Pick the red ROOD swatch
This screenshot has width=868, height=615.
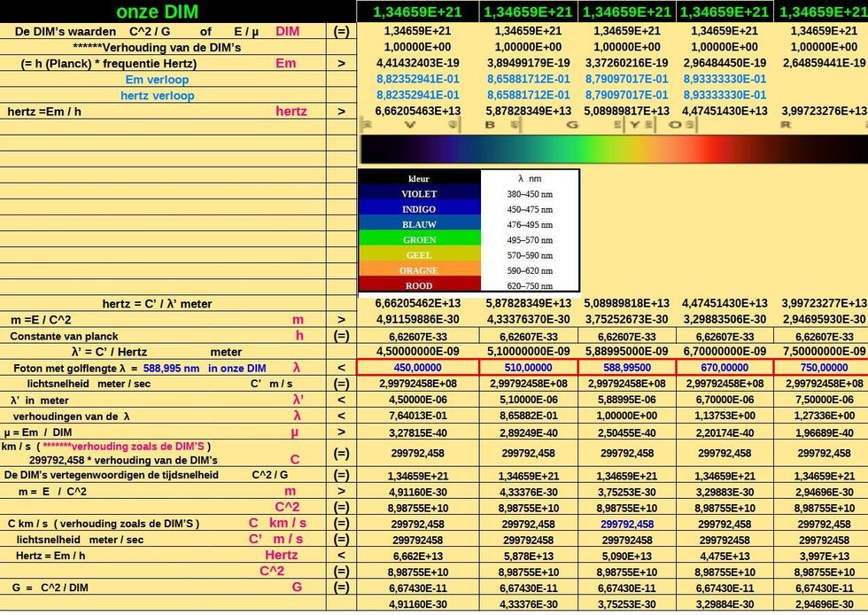coord(419,285)
